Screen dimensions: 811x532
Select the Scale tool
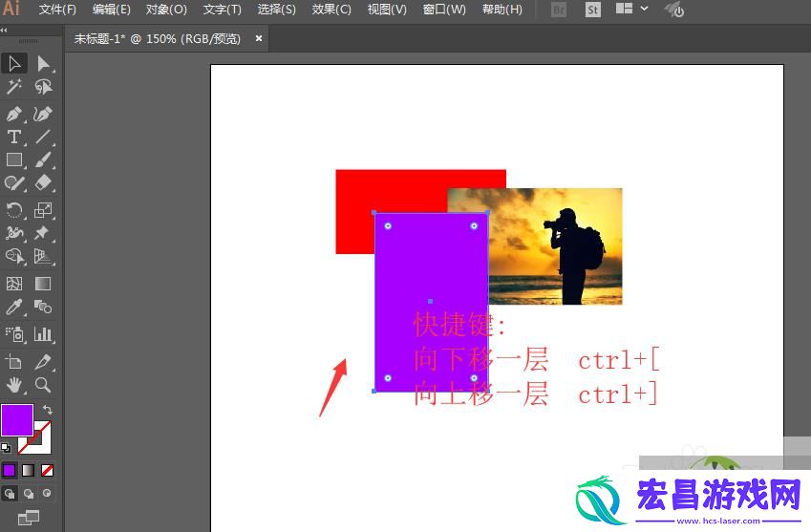pos(43,210)
